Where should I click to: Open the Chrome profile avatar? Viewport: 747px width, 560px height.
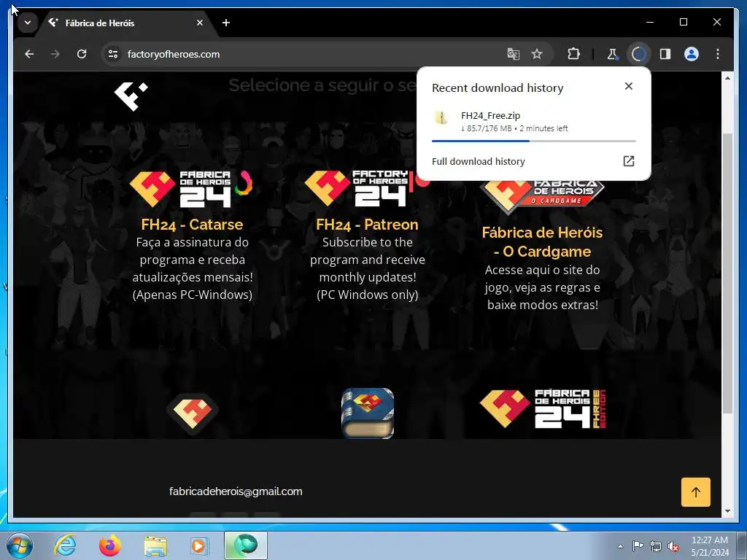pos(692,54)
